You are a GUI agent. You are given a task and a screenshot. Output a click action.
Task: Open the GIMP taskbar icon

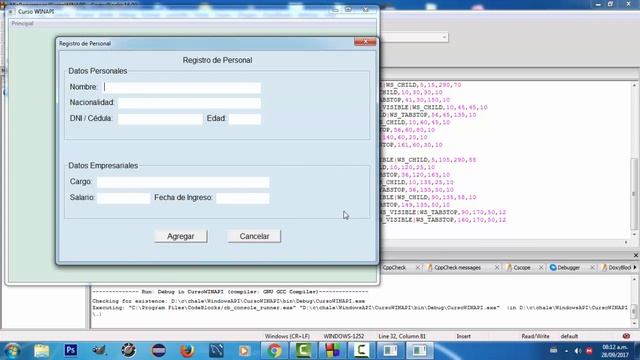[x=100, y=351]
